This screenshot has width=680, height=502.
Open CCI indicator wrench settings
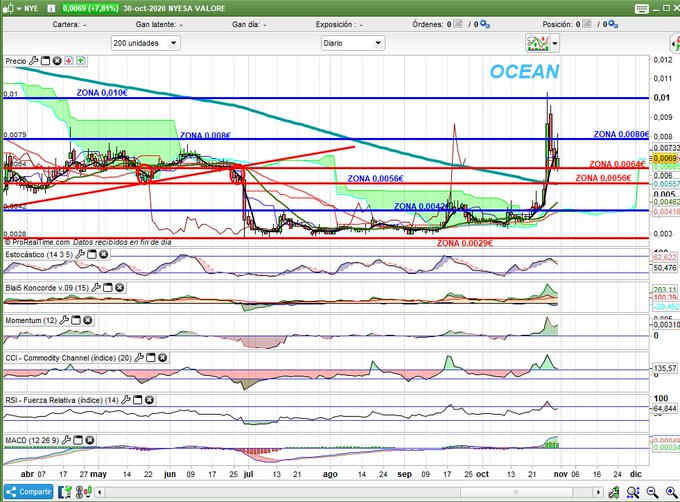tap(139, 358)
